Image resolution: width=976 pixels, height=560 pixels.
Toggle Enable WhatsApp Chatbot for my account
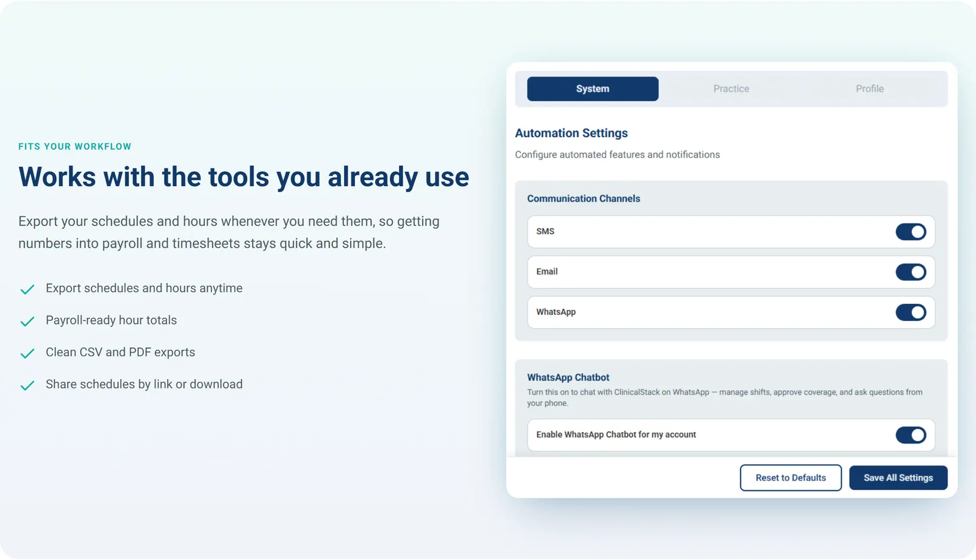[911, 435]
